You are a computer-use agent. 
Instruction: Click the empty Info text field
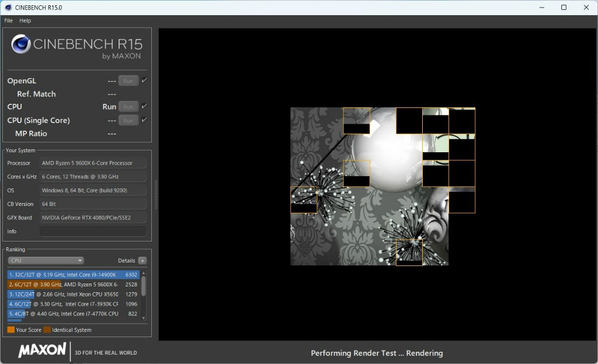(93, 232)
